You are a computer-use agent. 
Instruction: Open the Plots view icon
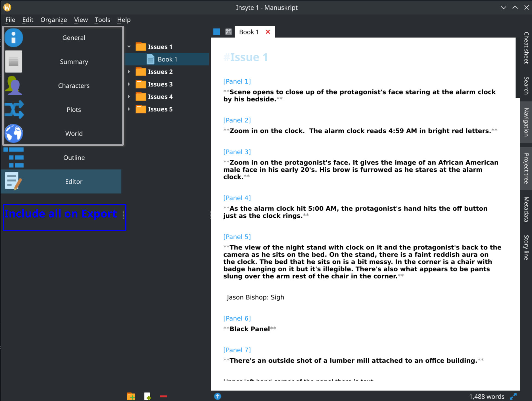click(14, 110)
